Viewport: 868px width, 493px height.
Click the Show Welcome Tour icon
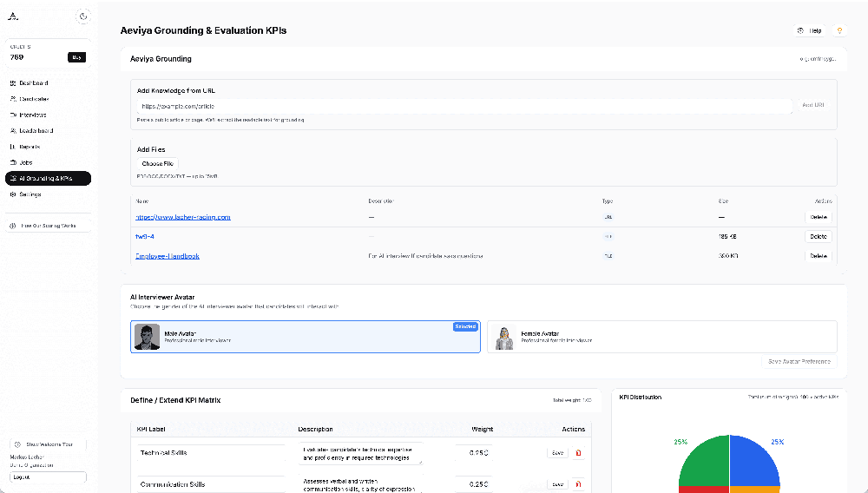click(17, 445)
